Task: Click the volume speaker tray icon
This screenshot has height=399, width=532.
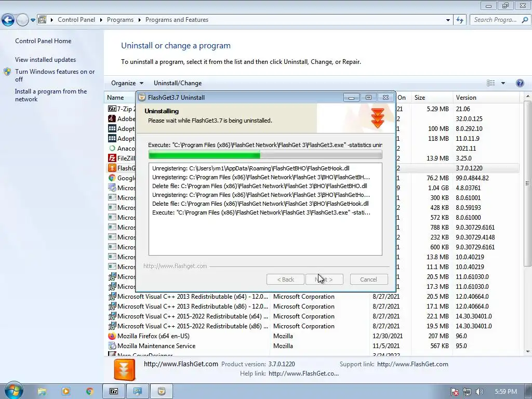Action: click(x=480, y=392)
